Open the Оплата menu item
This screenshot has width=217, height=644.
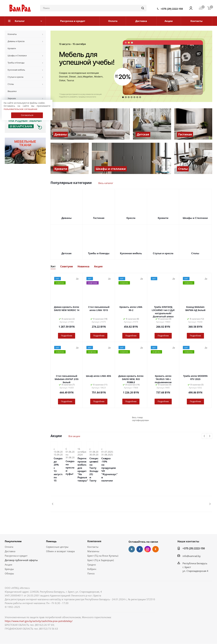[113, 21]
